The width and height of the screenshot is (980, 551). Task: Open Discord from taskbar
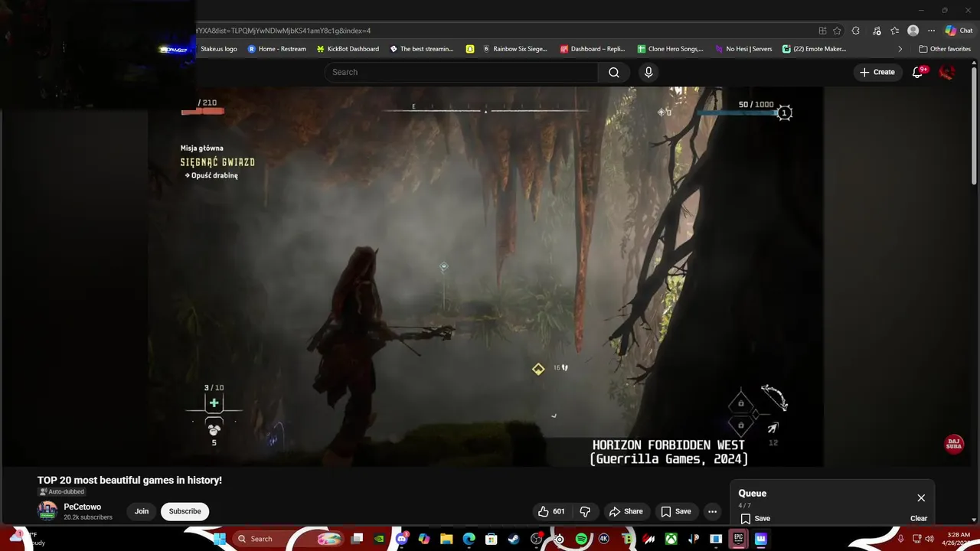click(402, 539)
